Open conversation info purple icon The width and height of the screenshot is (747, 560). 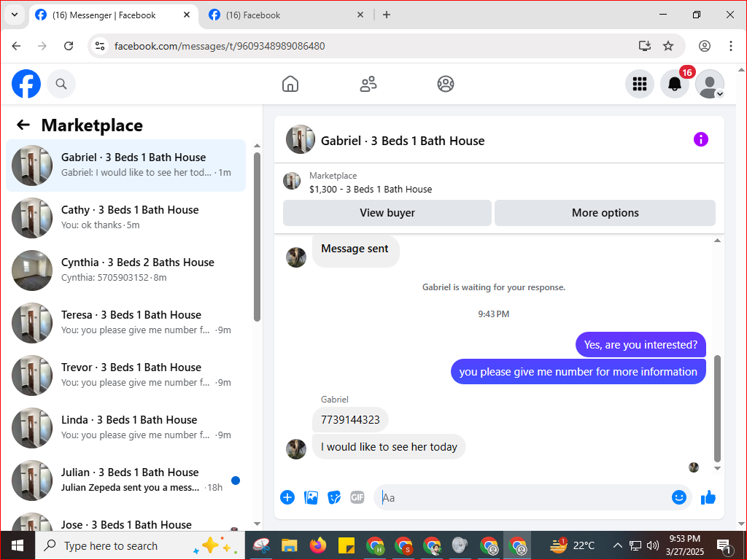click(x=701, y=139)
